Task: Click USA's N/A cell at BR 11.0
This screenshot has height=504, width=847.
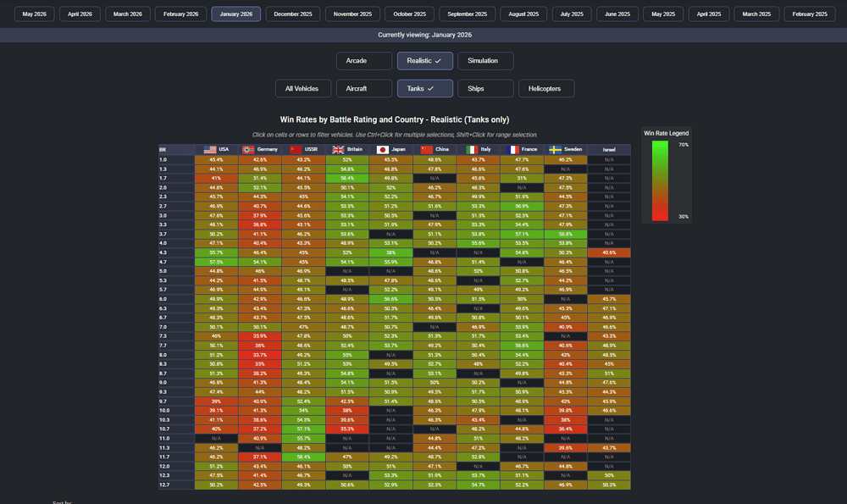Action: [216, 439]
